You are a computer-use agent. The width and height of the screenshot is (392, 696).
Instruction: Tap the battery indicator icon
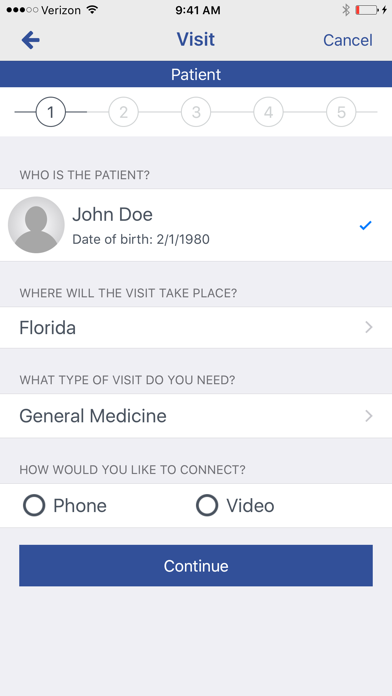(x=367, y=10)
